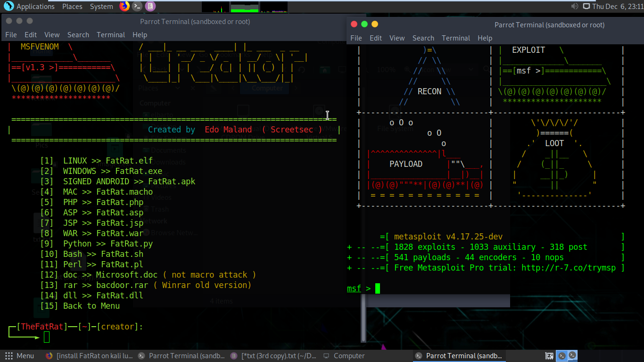
Task: Switch to first Parrot Terminal taskbar entry
Action: pyautogui.click(x=182, y=356)
